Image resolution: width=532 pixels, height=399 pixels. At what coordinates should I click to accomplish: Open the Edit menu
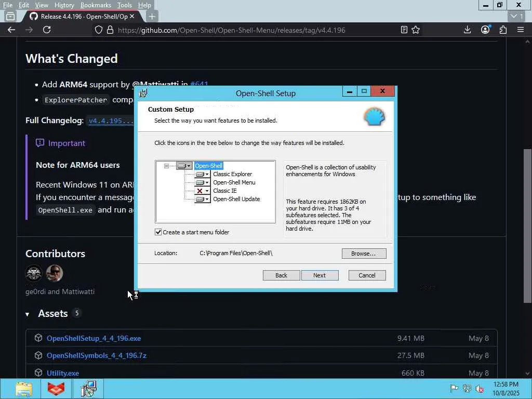(23, 5)
